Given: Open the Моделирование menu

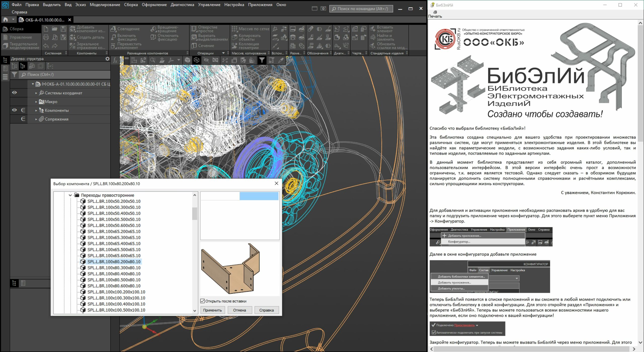Looking at the screenshot, I should (105, 5).
